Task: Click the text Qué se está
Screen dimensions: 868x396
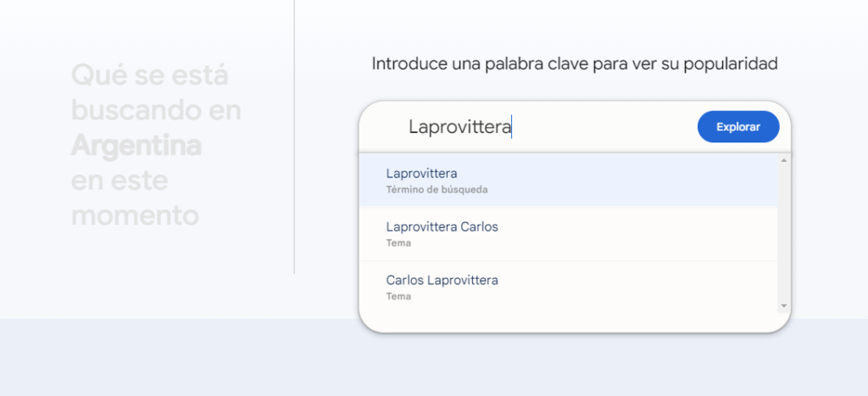Action: [x=149, y=75]
